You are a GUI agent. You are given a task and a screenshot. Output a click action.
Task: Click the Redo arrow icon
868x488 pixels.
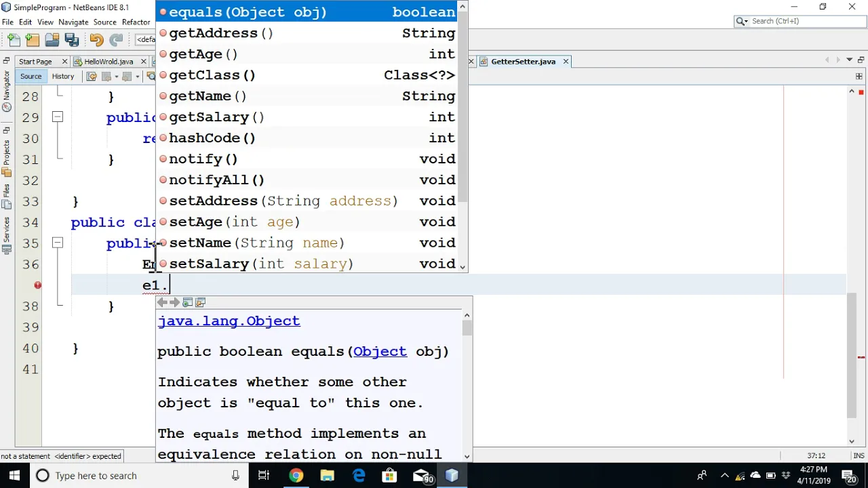pyautogui.click(x=116, y=40)
